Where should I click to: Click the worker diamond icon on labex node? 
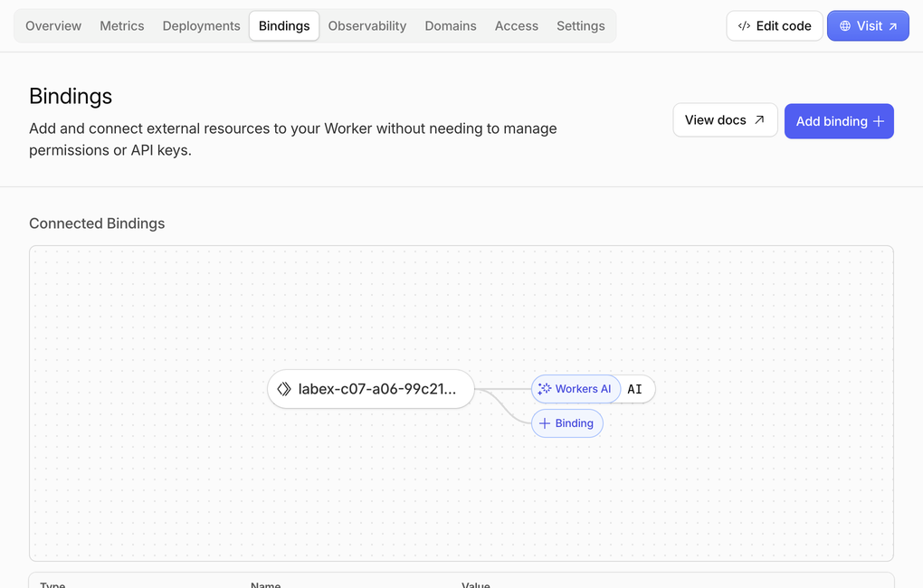click(284, 389)
